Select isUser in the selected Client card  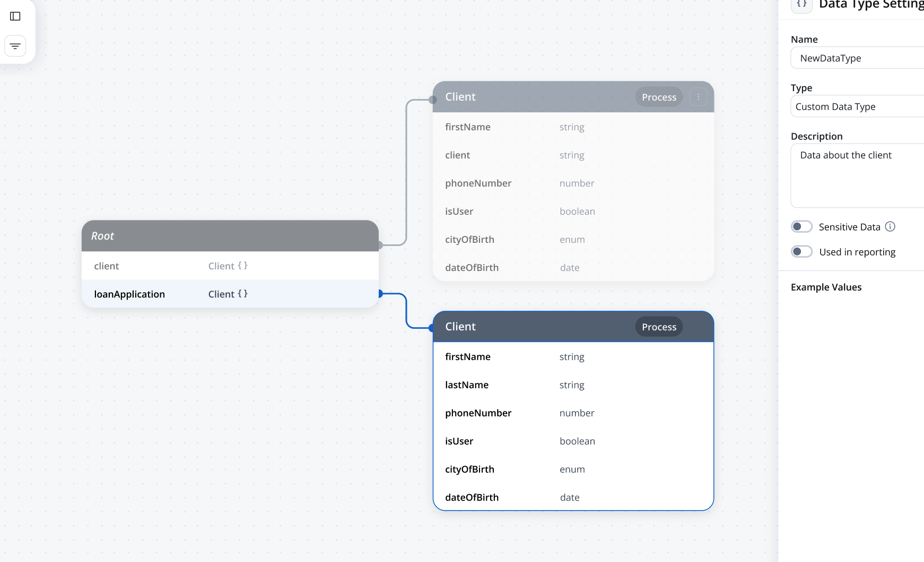point(573,441)
